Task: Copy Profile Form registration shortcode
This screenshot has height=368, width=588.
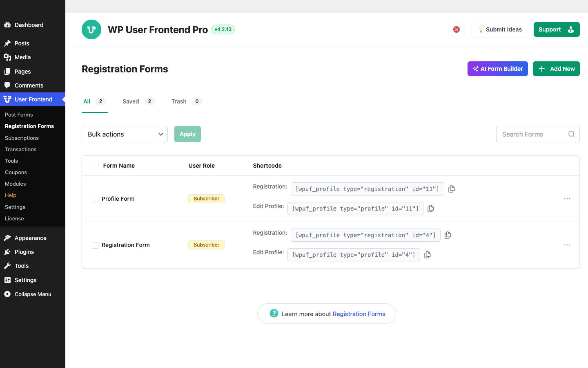Action: (452, 189)
